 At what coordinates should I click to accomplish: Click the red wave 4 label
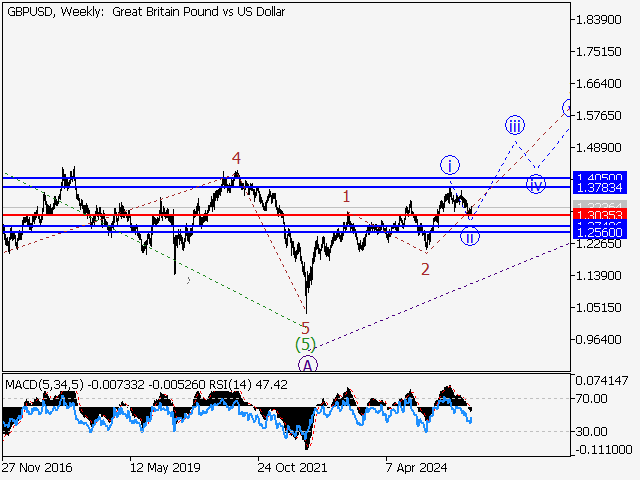[x=236, y=158]
